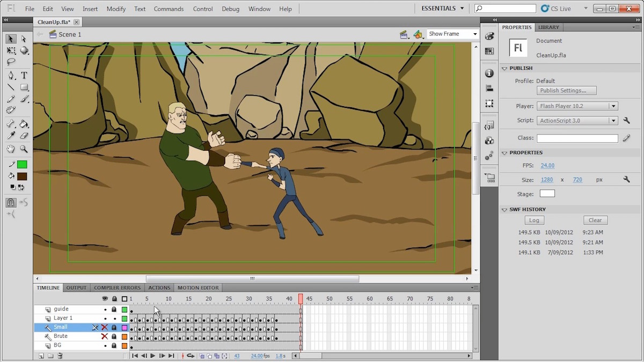Viewport: 644px width, 362px height.
Task: Select the Text tool
Action: (24, 75)
